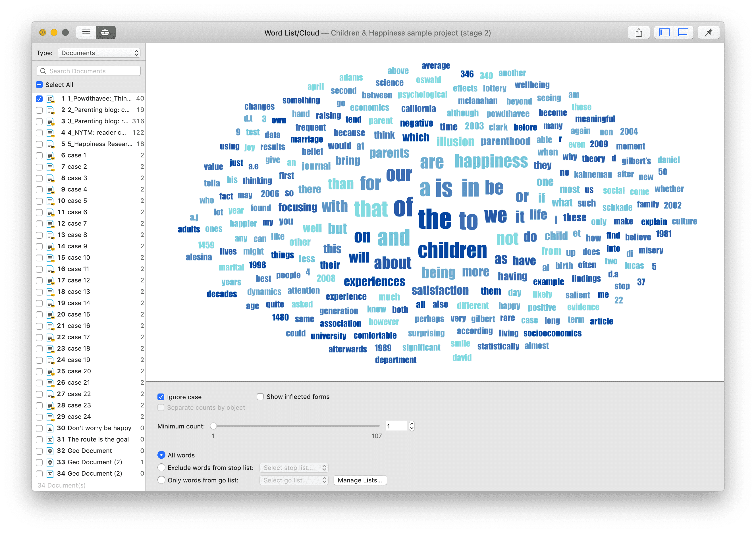756x533 pixels.
Task: Click the word 'happiness' in the cloud
Action: click(x=491, y=161)
